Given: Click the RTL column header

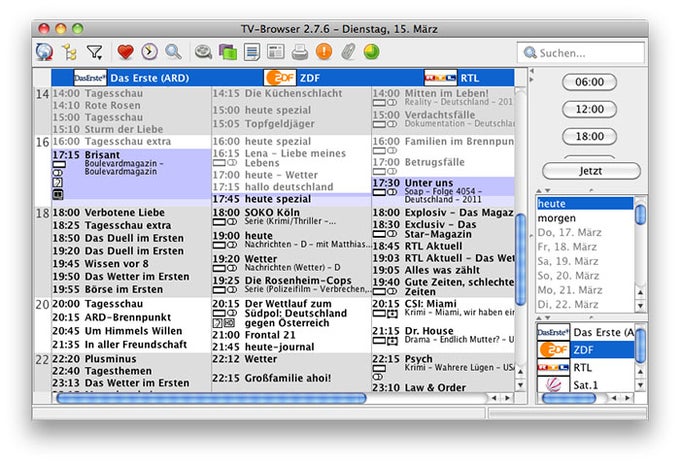Looking at the screenshot, I should (443, 78).
